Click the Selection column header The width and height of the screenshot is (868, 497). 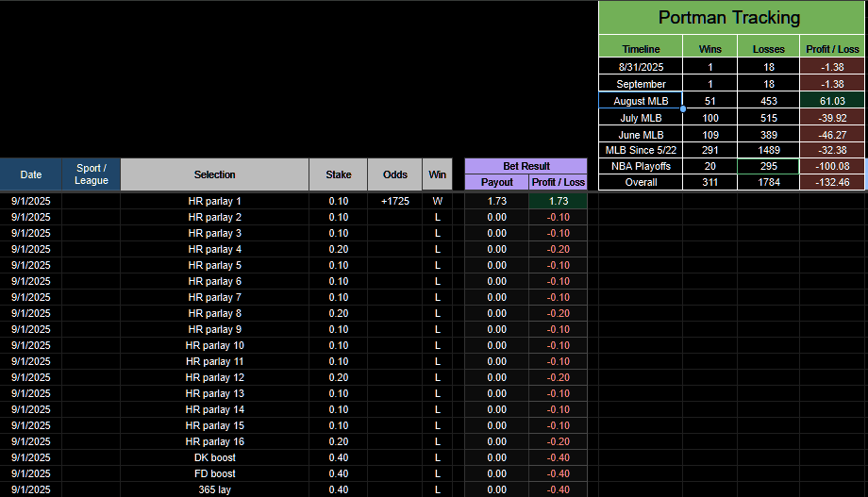pyautogui.click(x=215, y=174)
